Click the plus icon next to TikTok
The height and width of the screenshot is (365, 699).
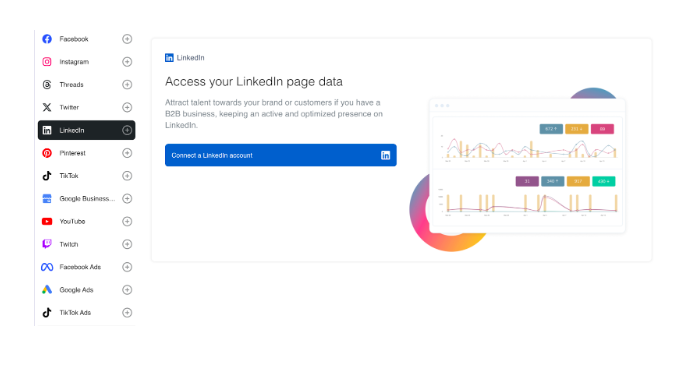pos(127,176)
